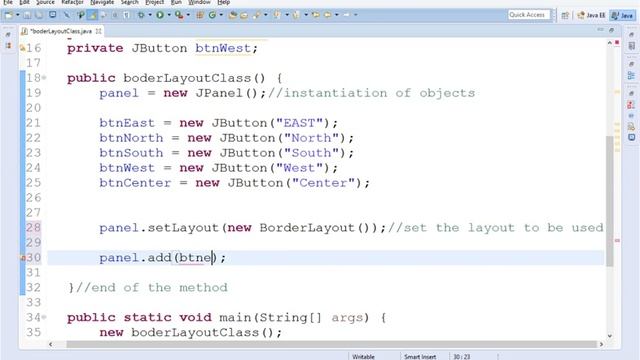The height and width of the screenshot is (360, 640).
Task: Toggle the highlighted Mark Occurrences toolbar button
Action: [92, 15]
